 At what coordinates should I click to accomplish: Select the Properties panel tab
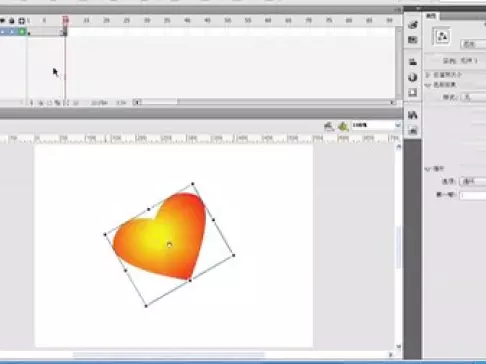432,16
